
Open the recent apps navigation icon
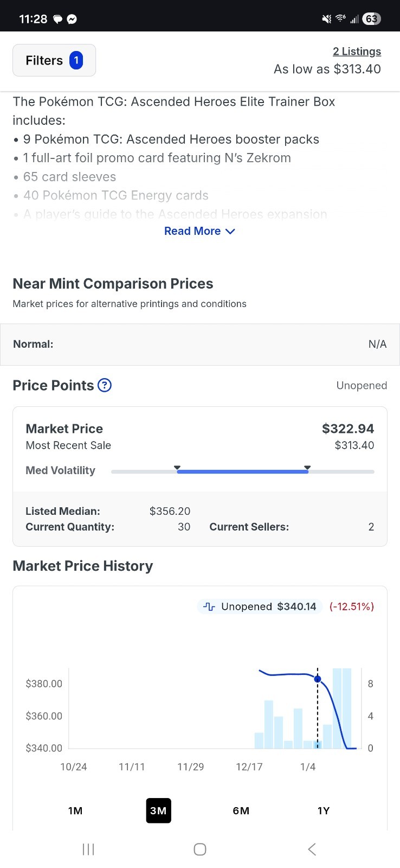[88, 849]
